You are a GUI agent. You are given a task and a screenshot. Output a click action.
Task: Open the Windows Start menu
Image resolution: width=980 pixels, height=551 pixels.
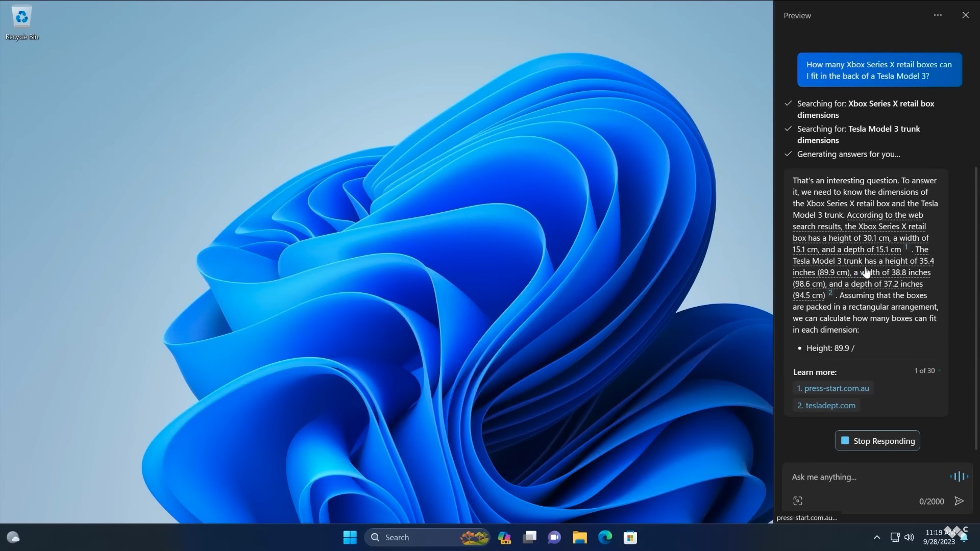pos(350,537)
